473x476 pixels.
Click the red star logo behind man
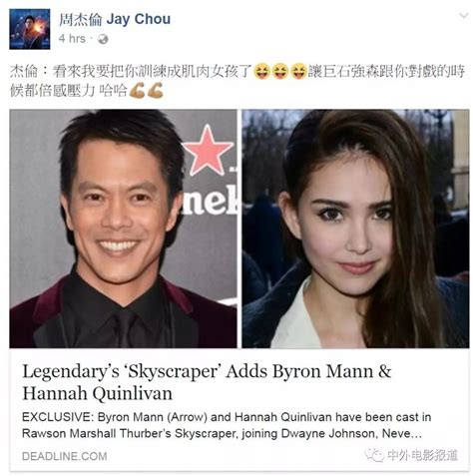[x=208, y=151]
